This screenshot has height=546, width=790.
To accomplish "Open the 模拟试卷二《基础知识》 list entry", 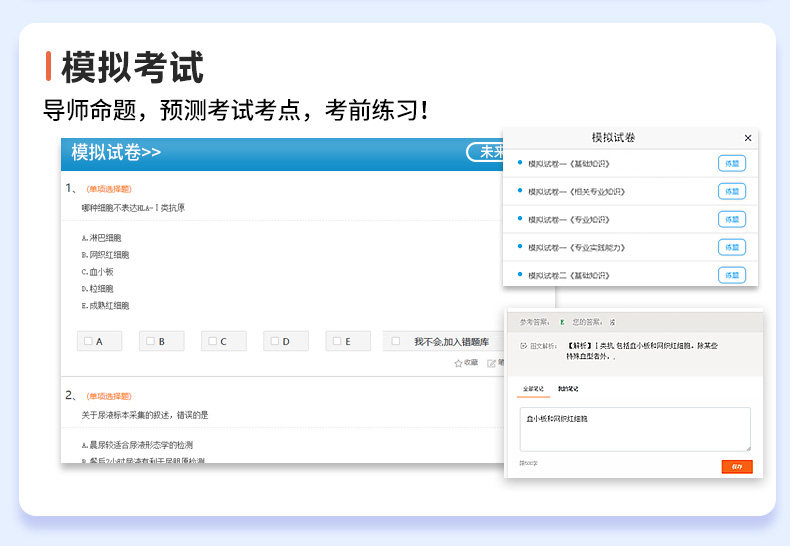I will point(569,276).
